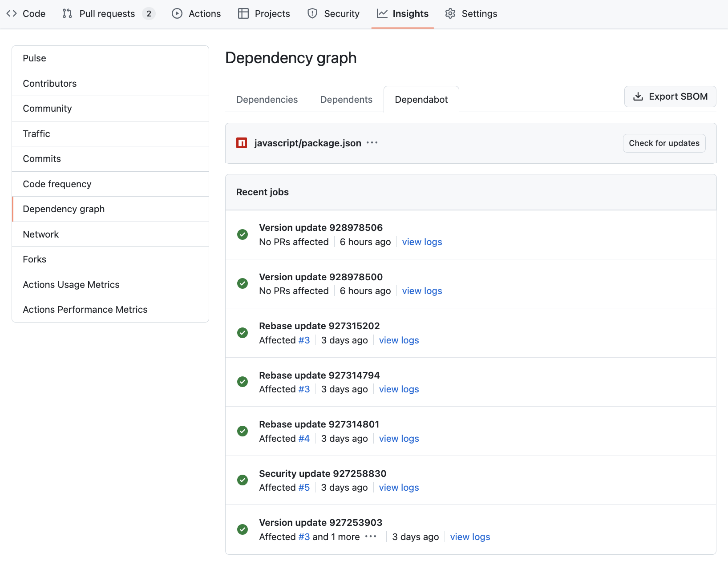This screenshot has height=565, width=728.
Task: Switch to the Dependencies tab
Action: [267, 99]
